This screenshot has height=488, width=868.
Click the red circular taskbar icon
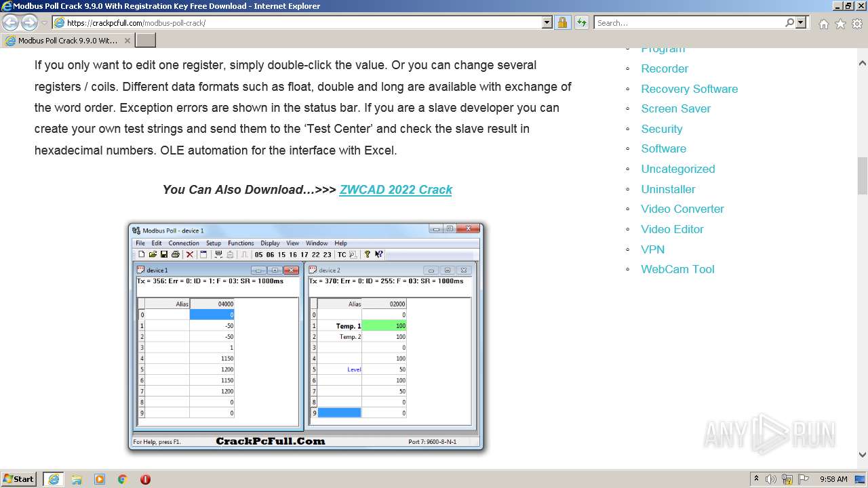145,479
